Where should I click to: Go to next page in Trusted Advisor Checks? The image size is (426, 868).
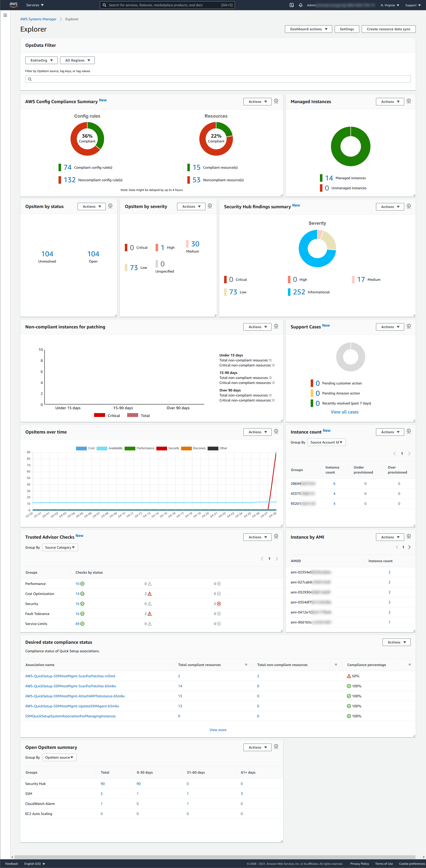(x=277, y=559)
